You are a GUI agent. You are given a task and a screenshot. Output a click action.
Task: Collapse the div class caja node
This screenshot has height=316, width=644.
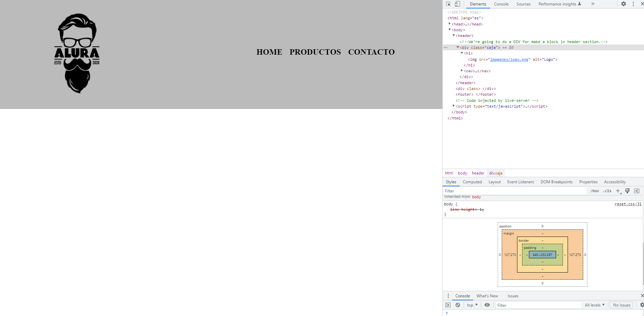point(458,48)
